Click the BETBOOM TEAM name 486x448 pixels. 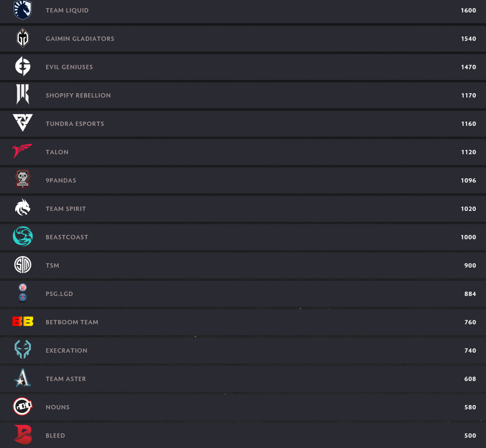click(72, 322)
